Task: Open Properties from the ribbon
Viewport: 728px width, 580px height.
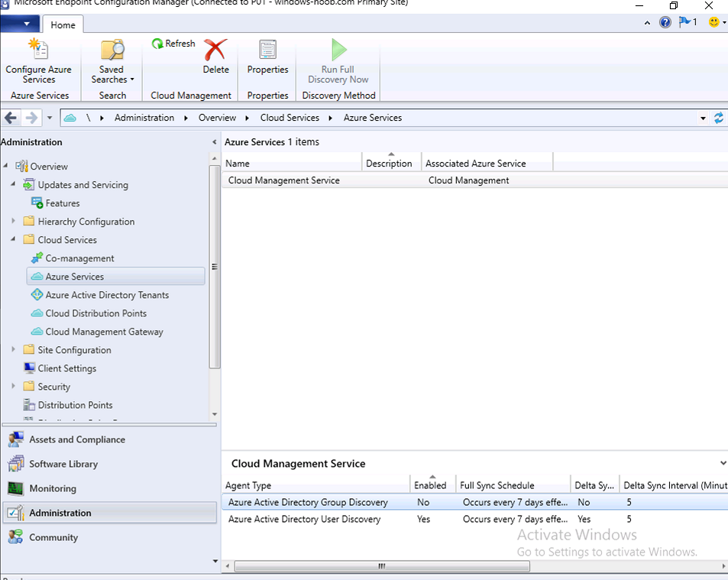Action: pos(267,57)
